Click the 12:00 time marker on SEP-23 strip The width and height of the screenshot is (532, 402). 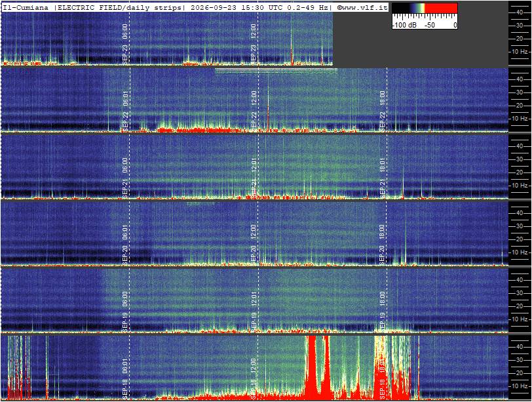tap(254, 31)
